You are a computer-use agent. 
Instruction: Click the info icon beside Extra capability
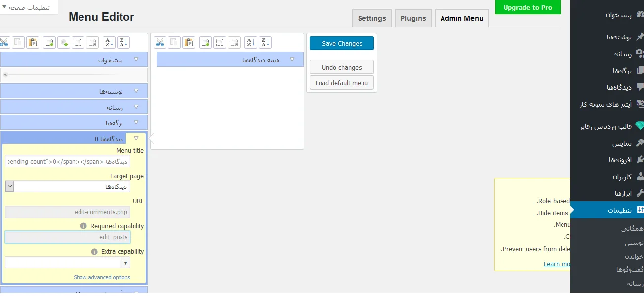pos(94,252)
